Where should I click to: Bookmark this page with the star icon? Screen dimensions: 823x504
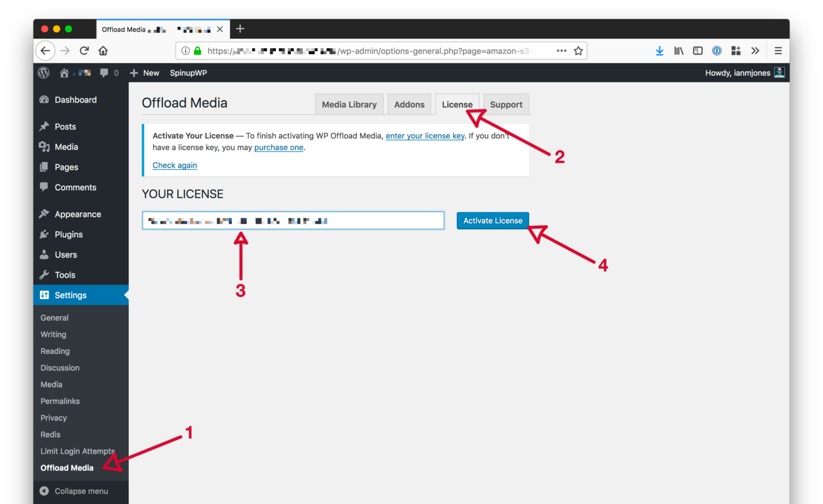tap(578, 51)
